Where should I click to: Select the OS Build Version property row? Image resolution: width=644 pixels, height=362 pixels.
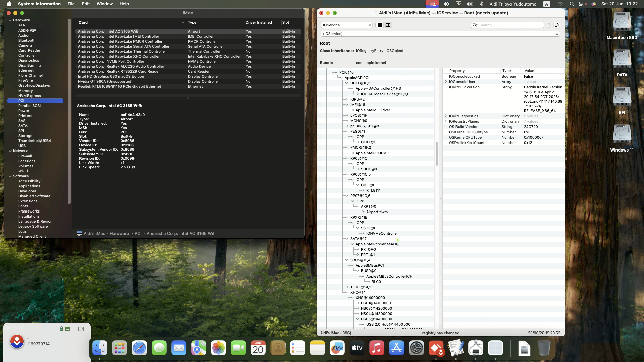(x=503, y=127)
